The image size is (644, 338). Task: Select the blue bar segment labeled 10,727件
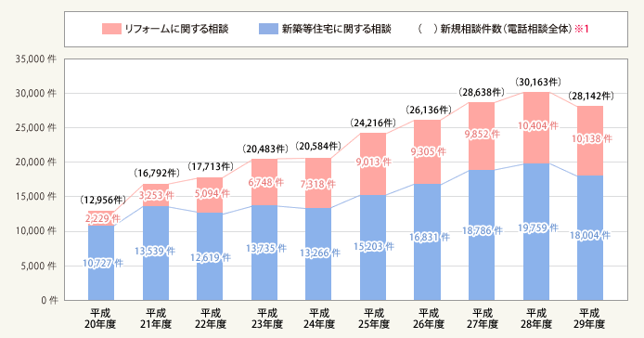(101, 263)
